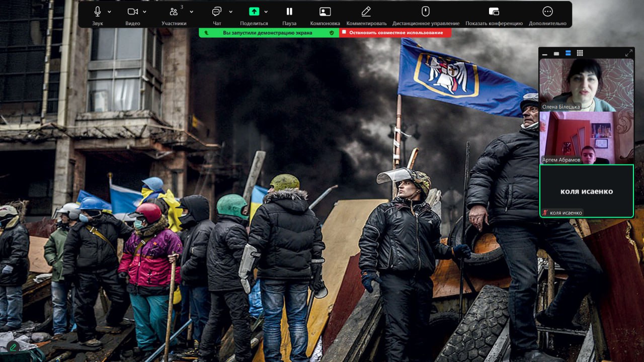Switch video panel to single thumbnail view
Screen dimensions: 644x362
click(556, 53)
